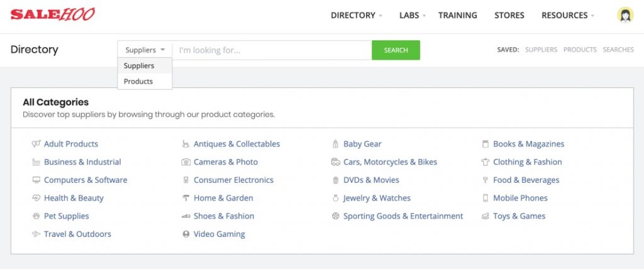The image size is (644, 269).
Task: Browse the Mobile Phones category link
Action: [520, 198]
